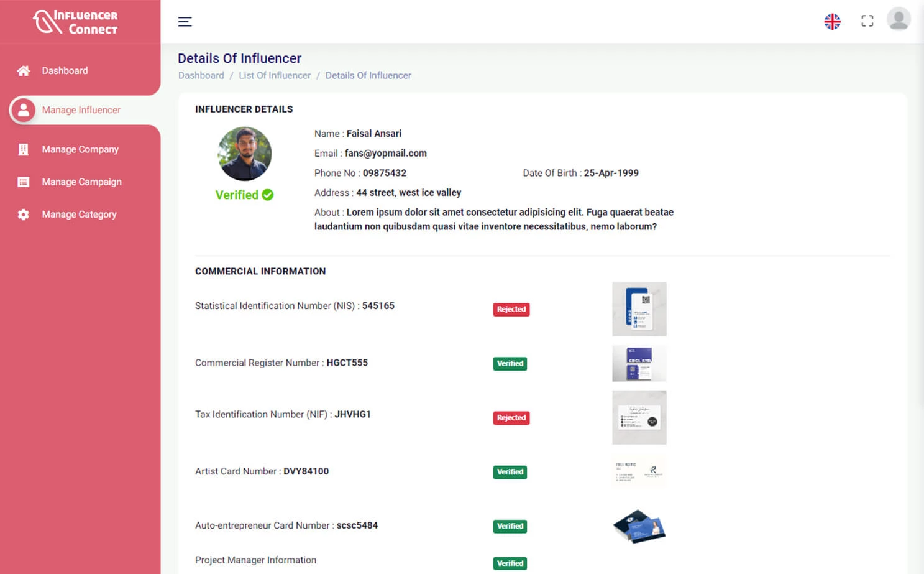Toggle the sidebar with the hamburger icon
This screenshot has height=574, width=924.
[x=185, y=21]
